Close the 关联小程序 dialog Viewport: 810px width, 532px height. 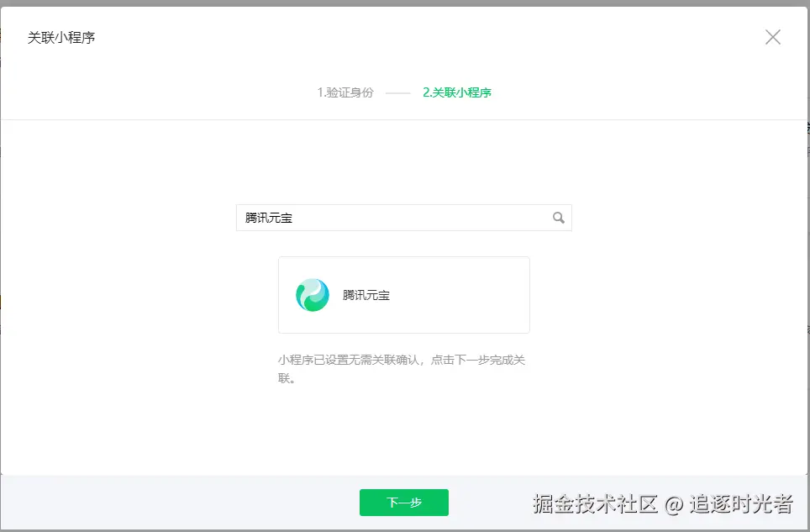(773, 37)
